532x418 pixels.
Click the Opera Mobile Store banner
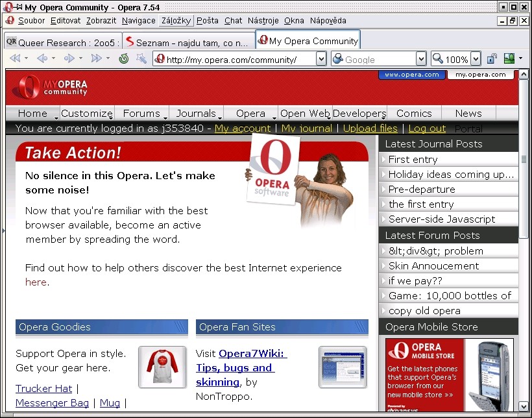[x=450, y=375]
